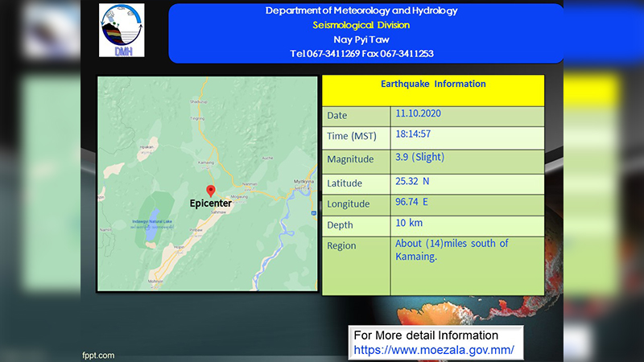Screen dimensions: 644x362
Task: Click the "Longitude" row label
Action: pos(349,204)
